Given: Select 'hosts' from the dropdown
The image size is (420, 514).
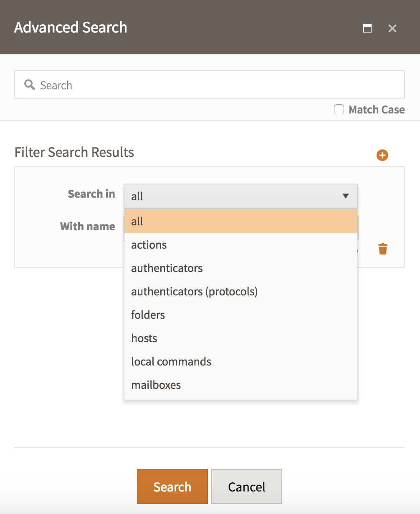Looking at the screenshot, I should (x=241, y=338).
